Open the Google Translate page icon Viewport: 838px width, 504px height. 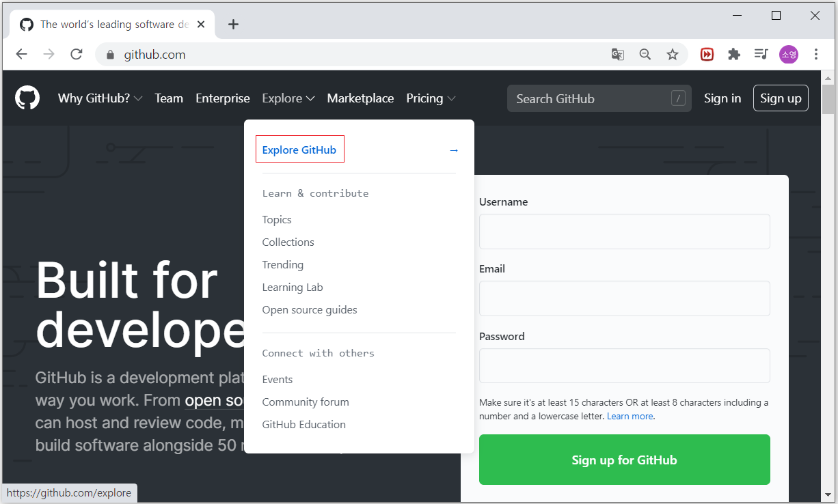618,55
